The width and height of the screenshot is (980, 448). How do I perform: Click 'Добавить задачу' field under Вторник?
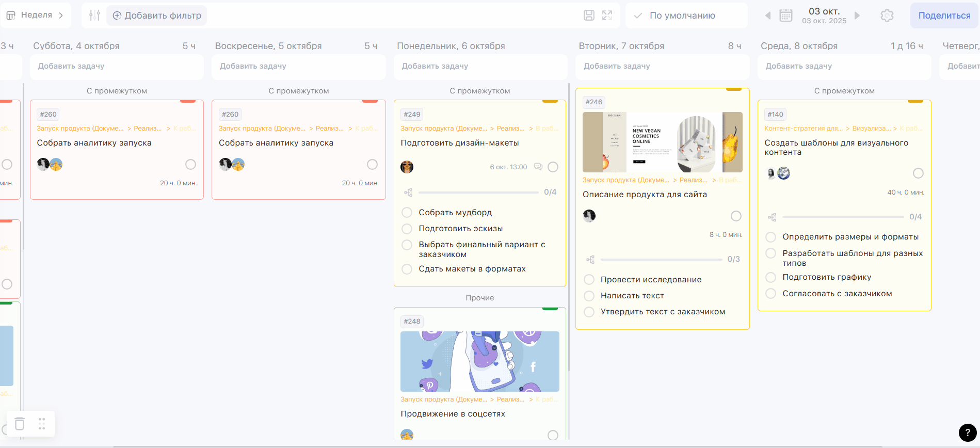click(x=662, y=66)
